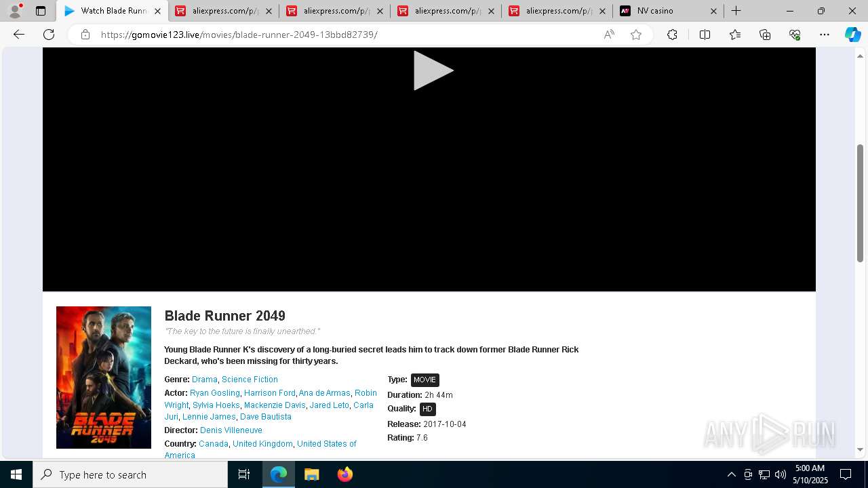
Task: Open Collections icon
Action: pos(765,35)
